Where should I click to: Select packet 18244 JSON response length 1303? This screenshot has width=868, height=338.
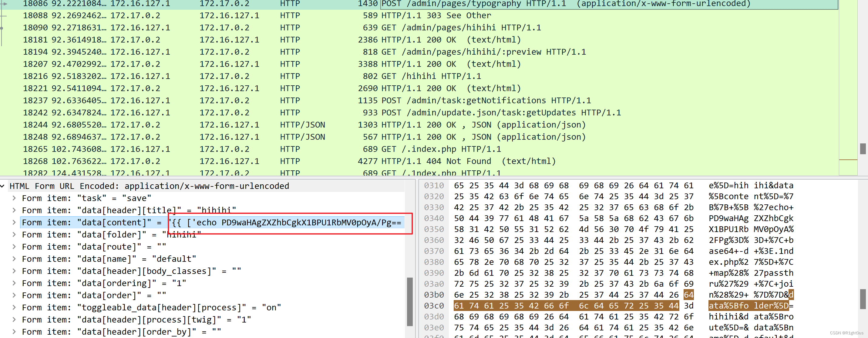click(419, 125)
